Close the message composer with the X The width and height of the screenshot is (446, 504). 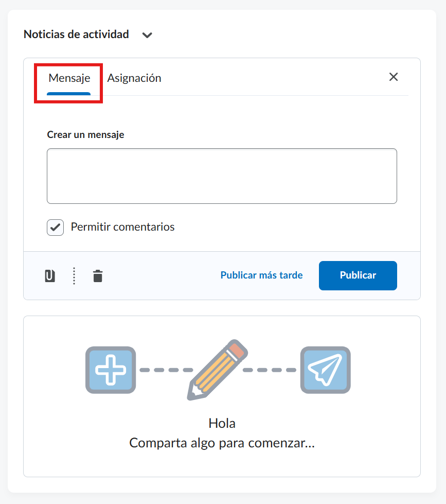click(x=394, y=77)
